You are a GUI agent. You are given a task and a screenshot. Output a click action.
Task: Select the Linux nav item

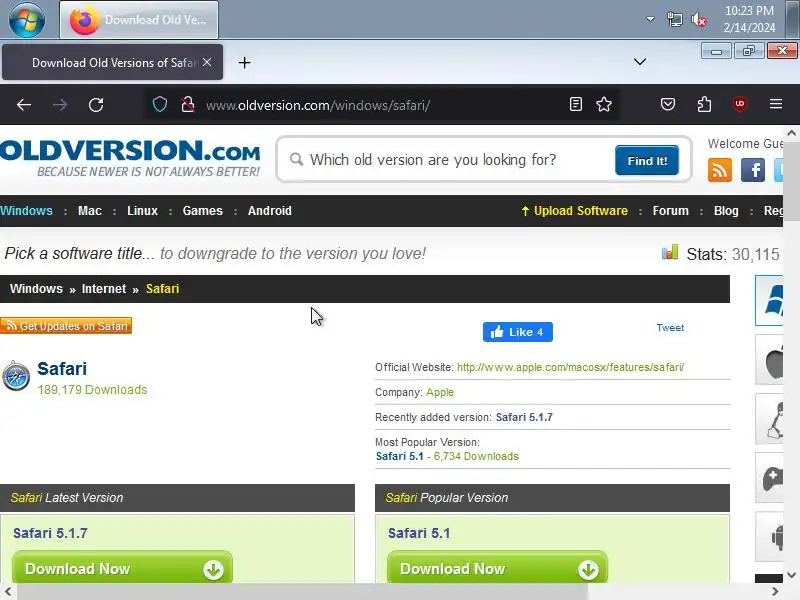coord(142,211)
